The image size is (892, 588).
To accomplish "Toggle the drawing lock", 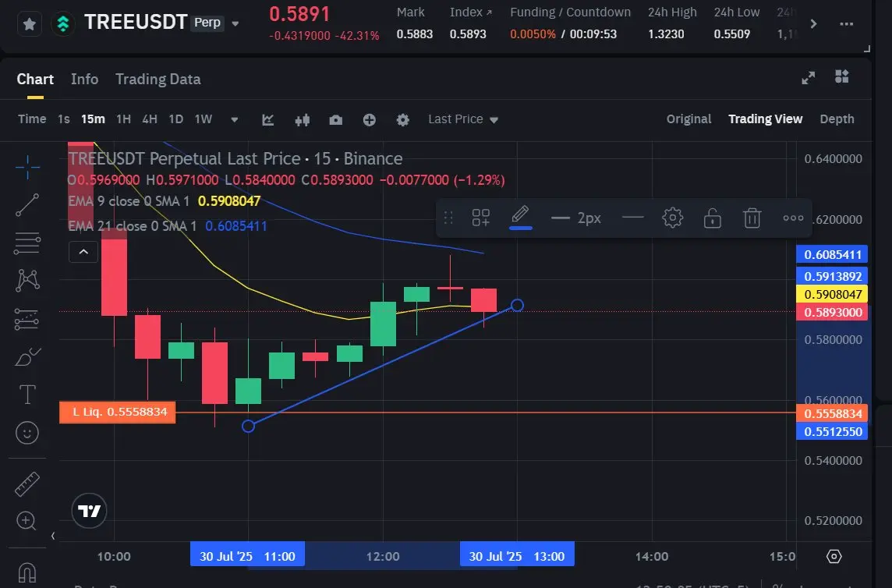I will point(712,218).
